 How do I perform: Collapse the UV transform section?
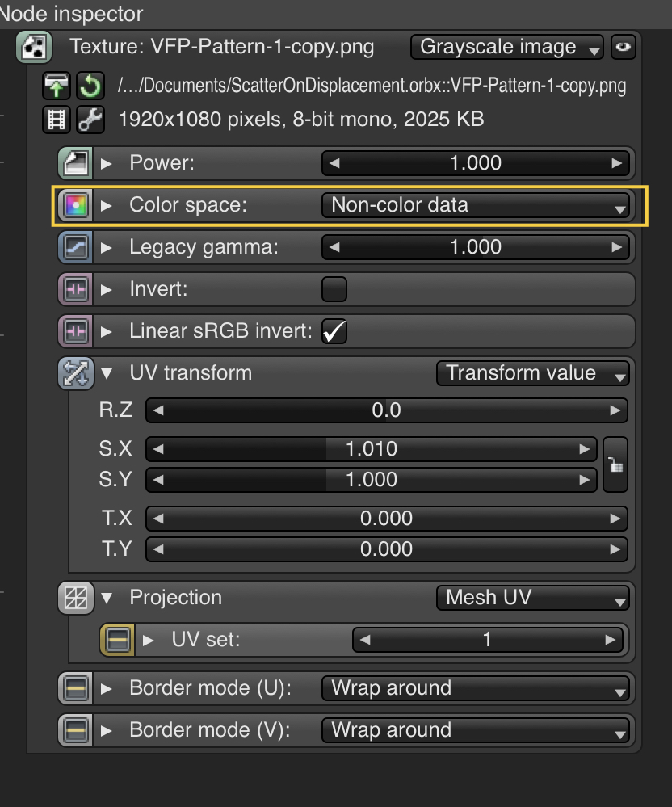coord(107,373)
